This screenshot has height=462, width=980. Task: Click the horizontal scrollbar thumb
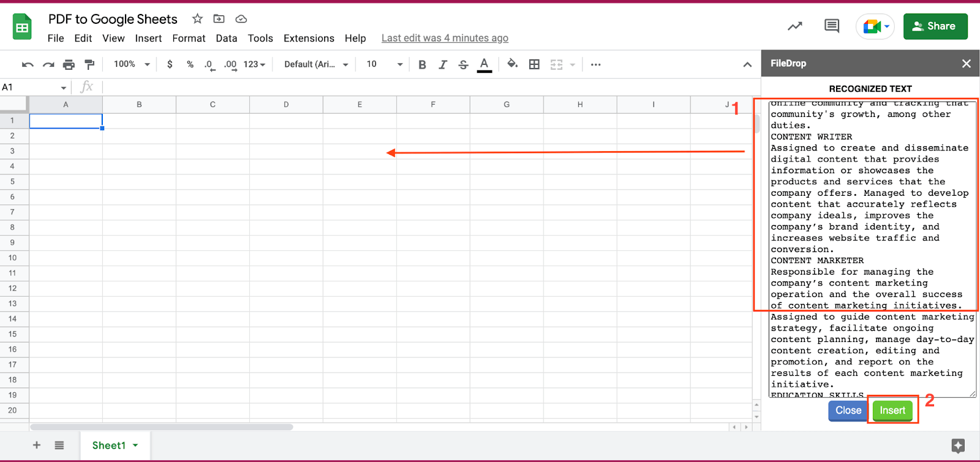coord(162,427)
